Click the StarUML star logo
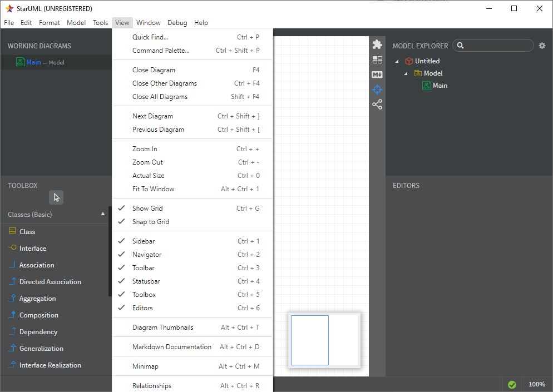 [9, 8]
